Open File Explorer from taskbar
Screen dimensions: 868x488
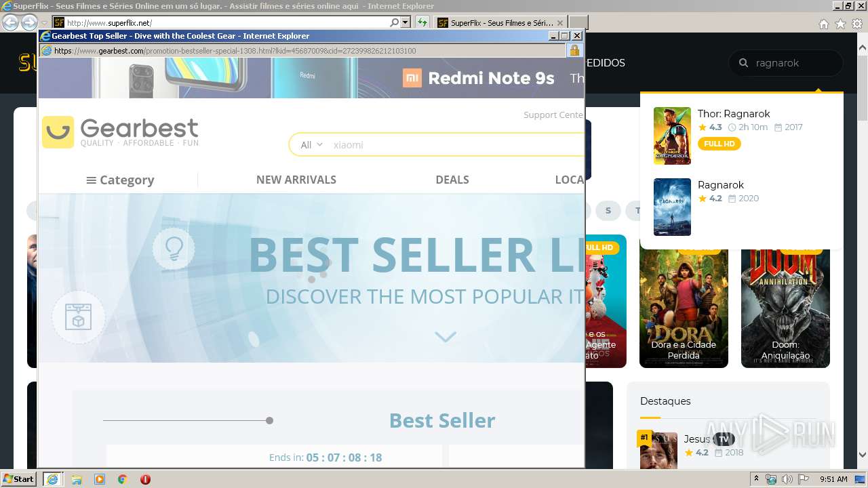tap(77, 479)
